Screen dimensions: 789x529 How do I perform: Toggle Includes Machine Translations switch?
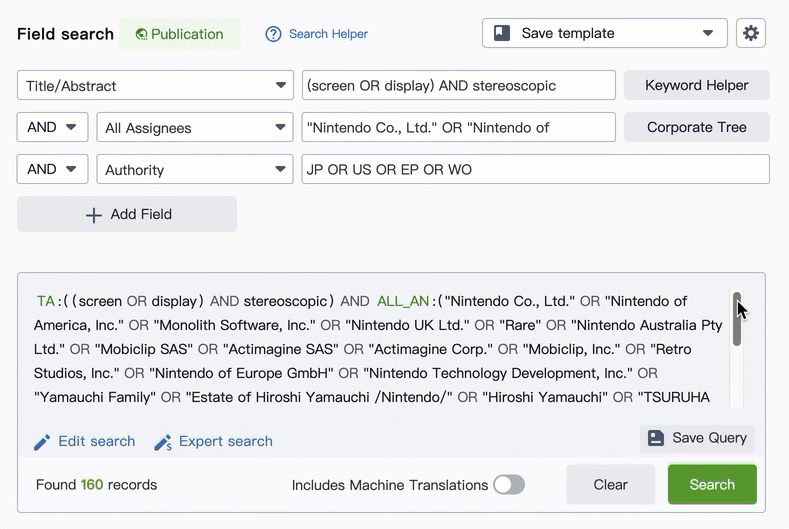508,485
